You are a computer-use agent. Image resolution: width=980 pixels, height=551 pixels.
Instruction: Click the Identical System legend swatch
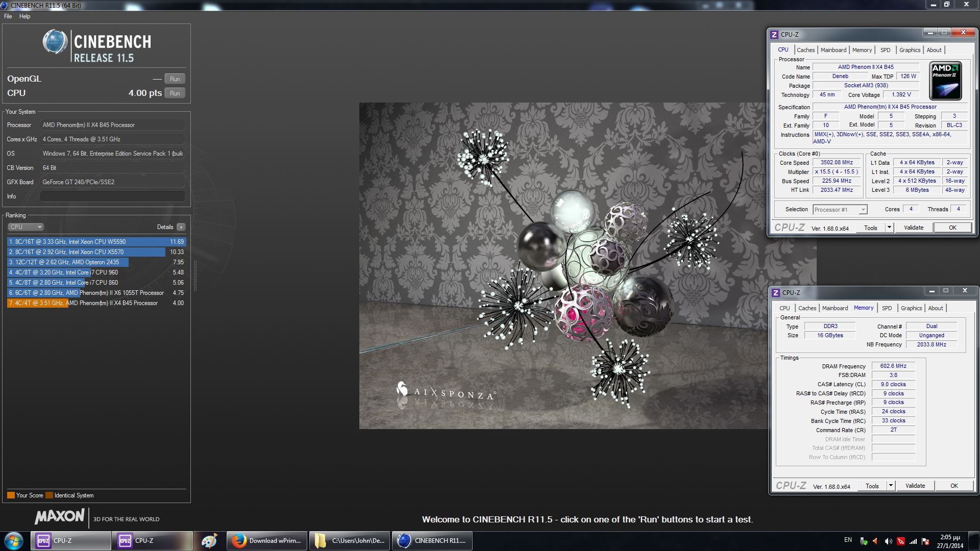click(x=49, y=495)
